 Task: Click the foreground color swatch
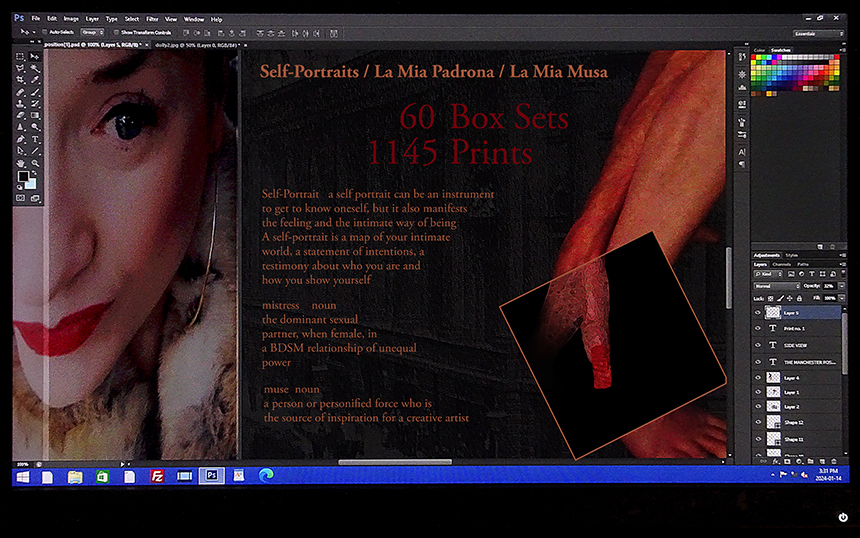pyautogui.click(x=22, y=176)
